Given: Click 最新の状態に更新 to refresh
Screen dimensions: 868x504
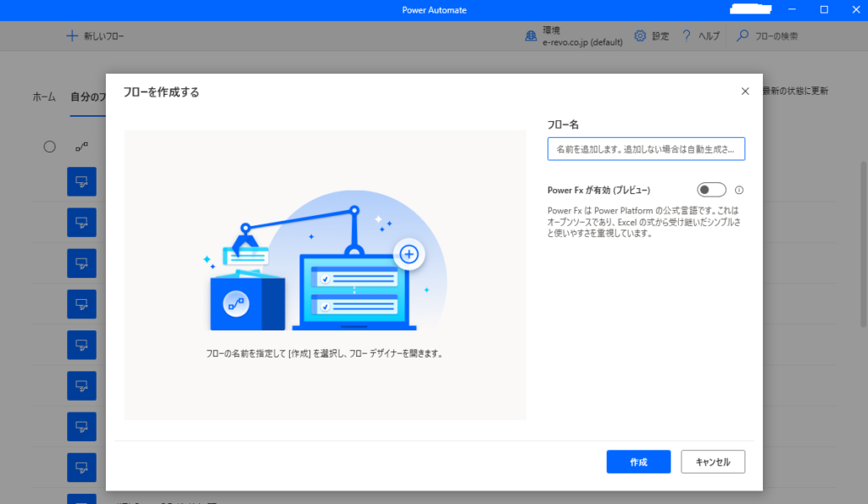Looking at the screenshot, I should 795,91.
